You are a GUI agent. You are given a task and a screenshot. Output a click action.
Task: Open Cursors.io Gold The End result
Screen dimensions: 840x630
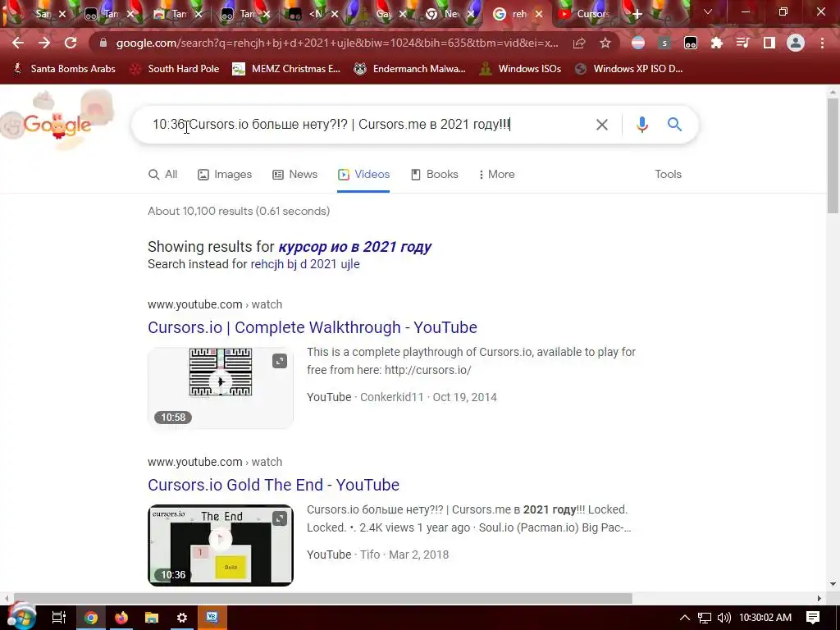(x=273, y=485)
